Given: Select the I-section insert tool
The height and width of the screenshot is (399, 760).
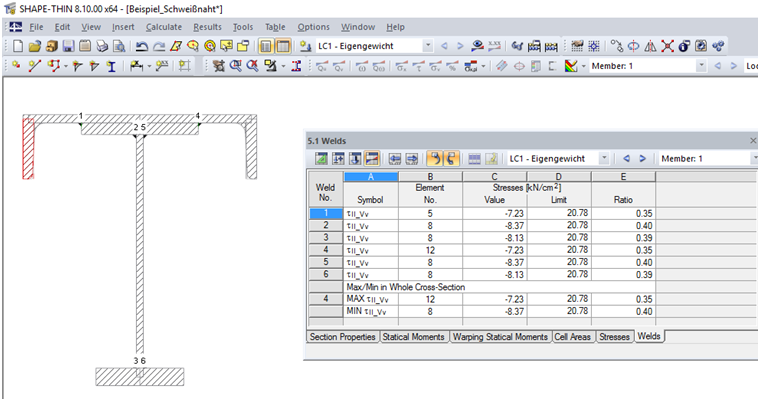Looking at the screenshot, I should (111, 65).
